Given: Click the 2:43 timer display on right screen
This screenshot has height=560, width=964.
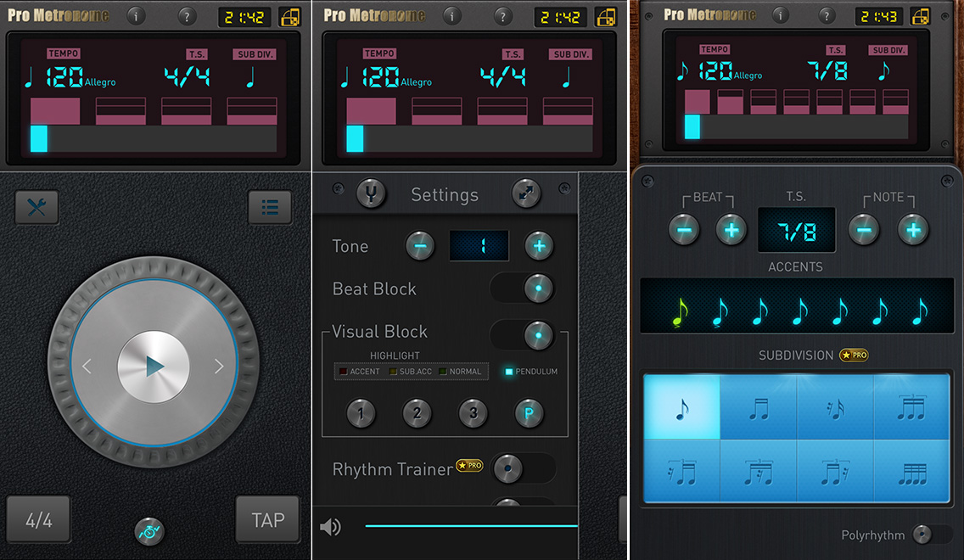Looking at the screenshot, I should point(878,17).
